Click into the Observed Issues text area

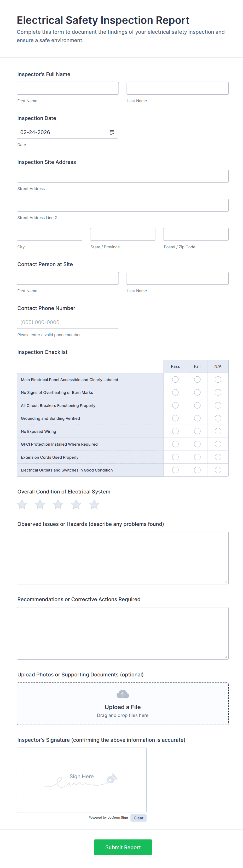tap(123, 558)
